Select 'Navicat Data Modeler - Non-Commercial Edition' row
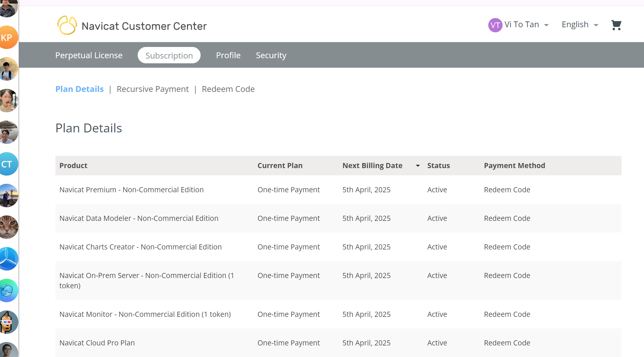This screenshot has width=644, height=357. coord(338,218)
